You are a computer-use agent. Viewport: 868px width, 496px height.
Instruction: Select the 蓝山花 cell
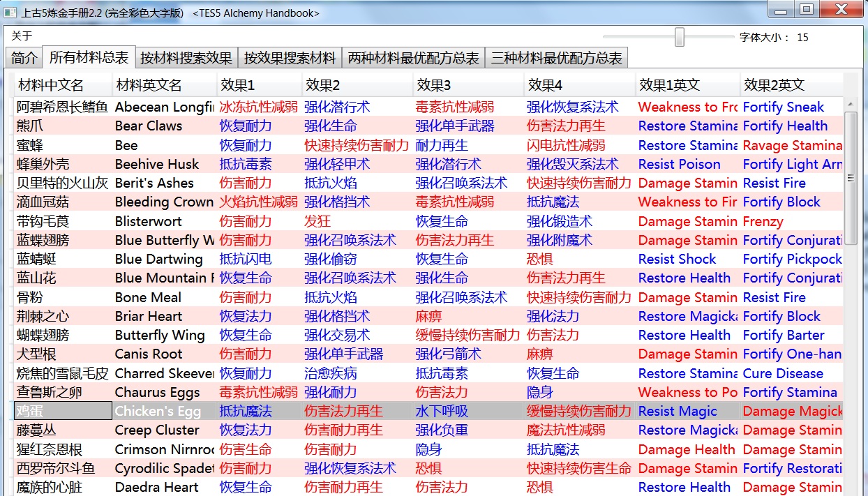coord(63,278)
